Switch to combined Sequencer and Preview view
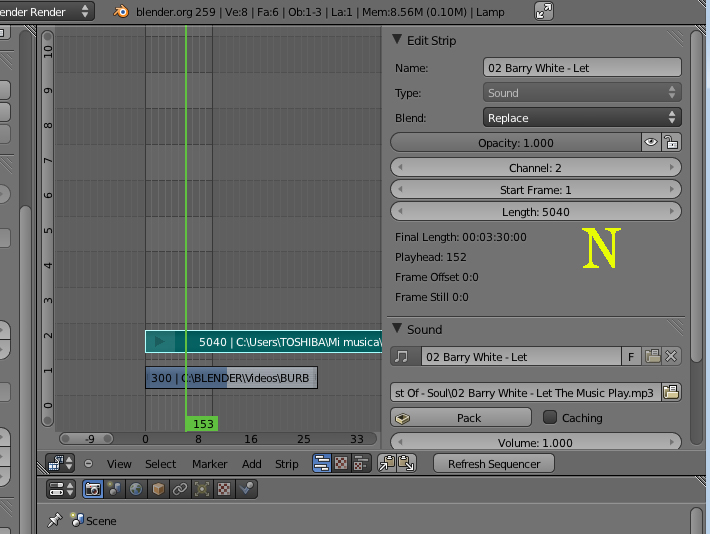This screenshot has height=534, width=710. coord(360,463)
